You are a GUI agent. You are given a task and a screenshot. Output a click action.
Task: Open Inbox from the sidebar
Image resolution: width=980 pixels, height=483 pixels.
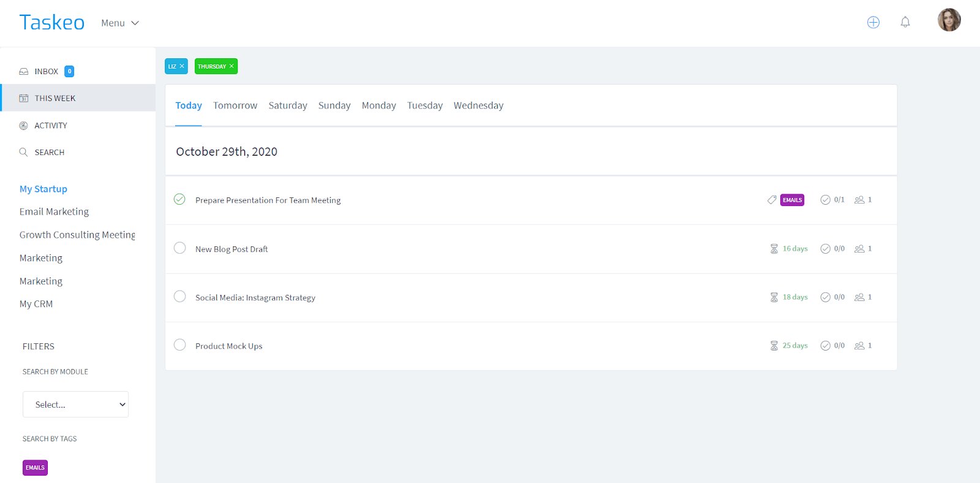[x=47, y=72]
